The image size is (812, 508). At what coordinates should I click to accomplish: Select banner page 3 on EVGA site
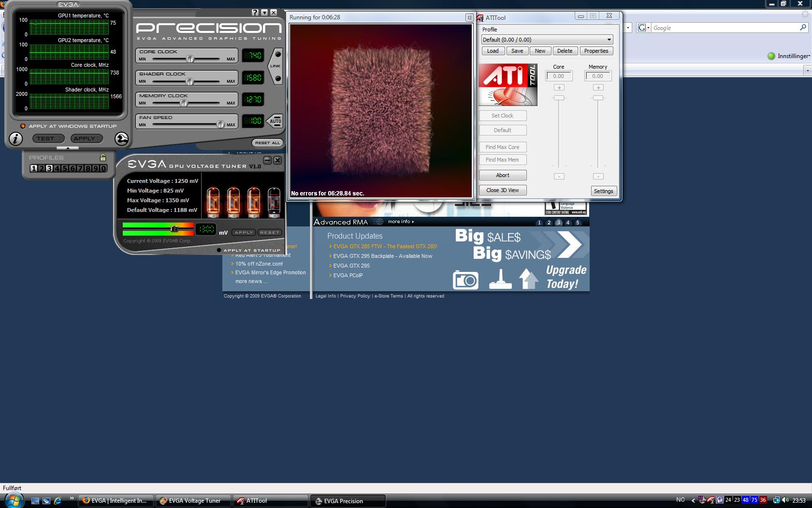pyautogui.click(x=559, y=223)
